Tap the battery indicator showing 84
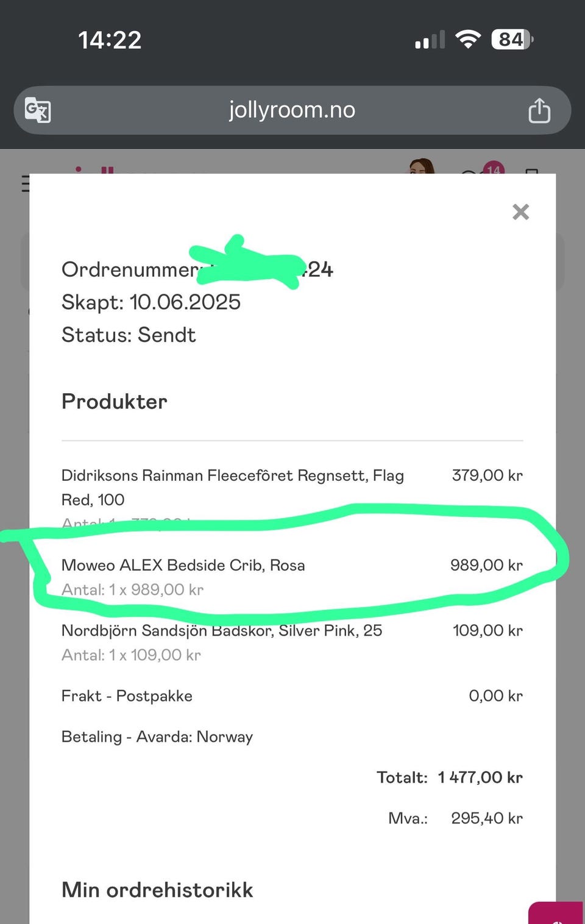This screenshot has height=924, width=585. pos(512,40)
